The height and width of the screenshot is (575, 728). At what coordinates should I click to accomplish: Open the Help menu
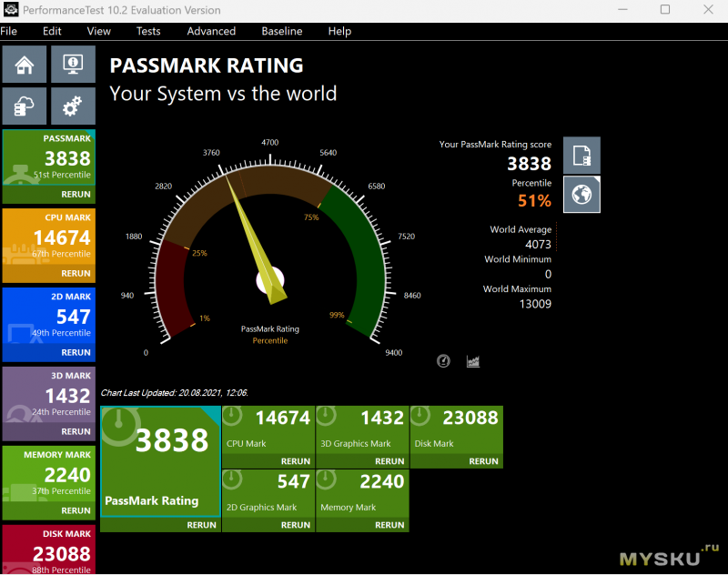[x=339, y=31]
